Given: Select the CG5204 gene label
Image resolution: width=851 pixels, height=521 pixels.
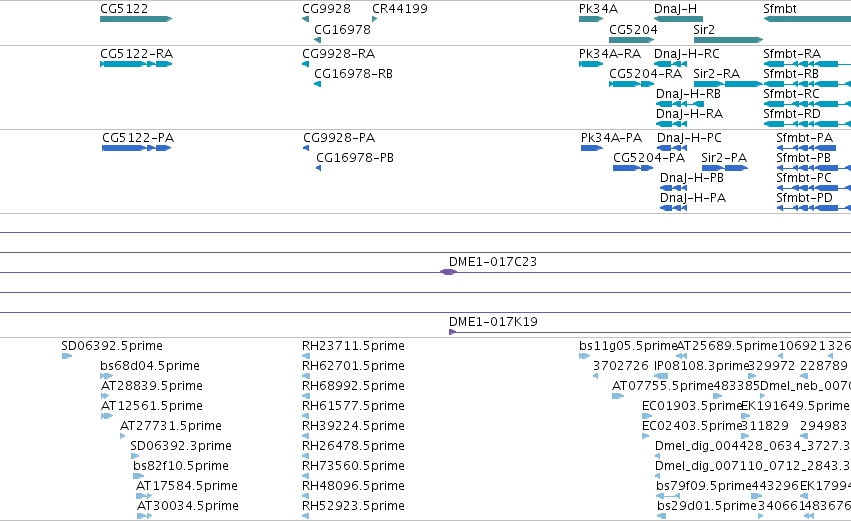Looking at the screenshot, I should coord(633,29).
